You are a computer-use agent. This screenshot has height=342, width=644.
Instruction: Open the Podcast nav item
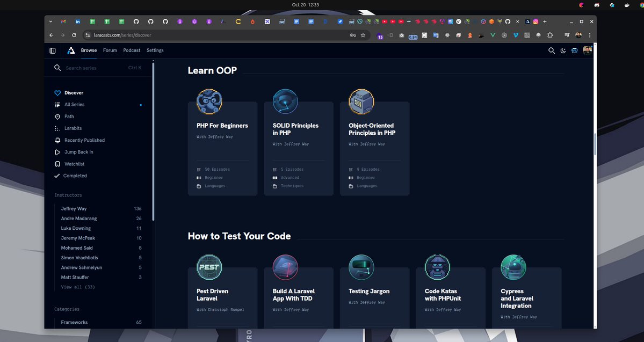pyautogui.click(x=132, y=50)
